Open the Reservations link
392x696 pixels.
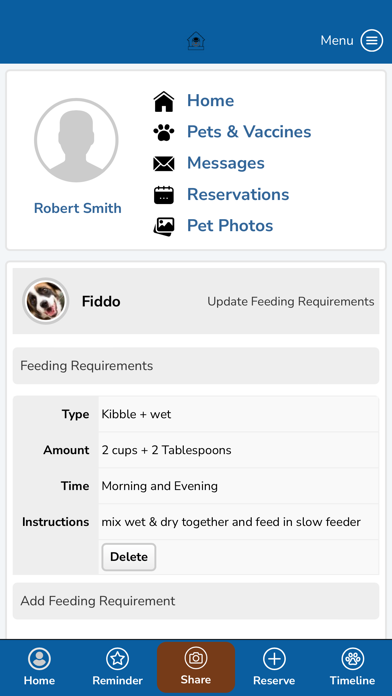pos(238,194)
